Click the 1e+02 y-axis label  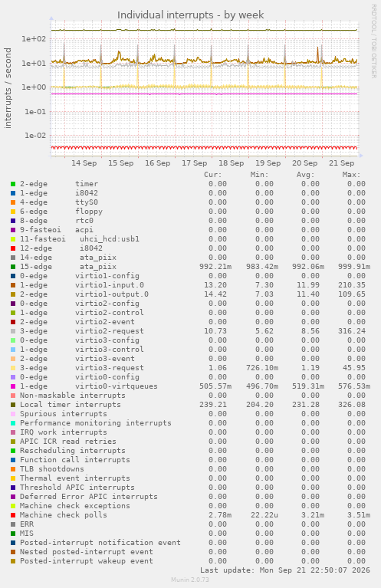[x=34, y=38]
